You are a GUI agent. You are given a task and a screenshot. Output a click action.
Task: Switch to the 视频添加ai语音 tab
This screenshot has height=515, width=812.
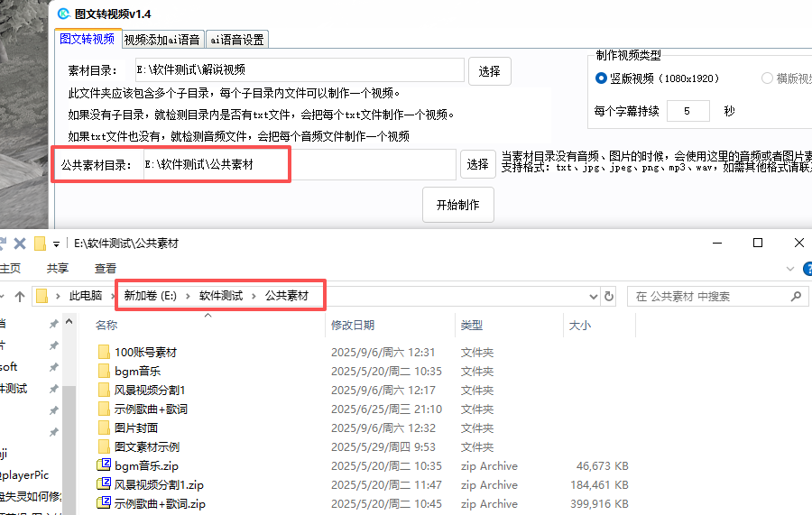pyautogui.click(x=161, y=40)
